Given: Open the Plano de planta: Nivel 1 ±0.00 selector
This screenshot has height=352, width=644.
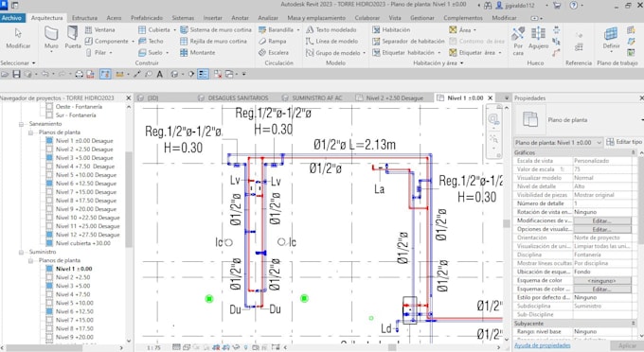Looking at the screenshot, I should pos(558,142).
